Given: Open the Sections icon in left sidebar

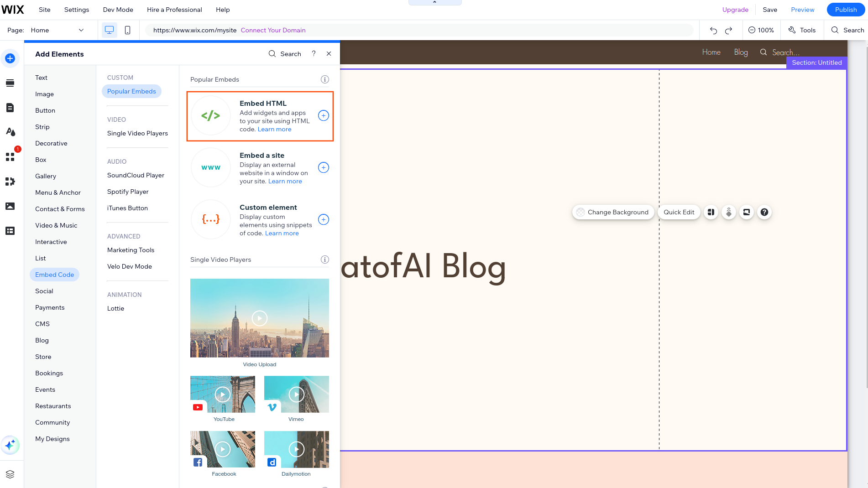Looking at the screenshot, I should click(10, 83).
